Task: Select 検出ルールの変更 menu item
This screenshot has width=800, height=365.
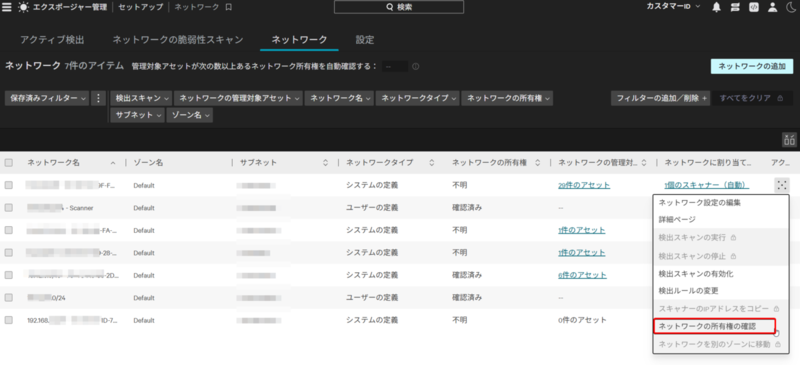Action: coord(720,291)
